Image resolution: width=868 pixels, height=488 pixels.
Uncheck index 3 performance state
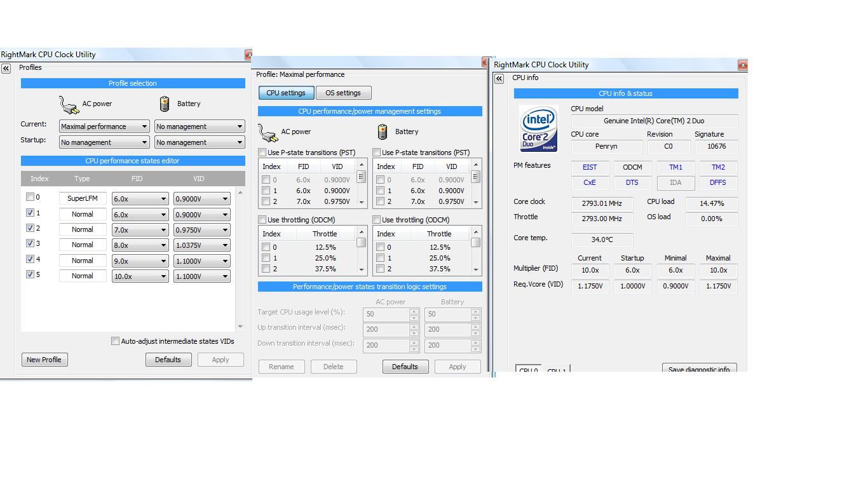click(x=30, y=243)
